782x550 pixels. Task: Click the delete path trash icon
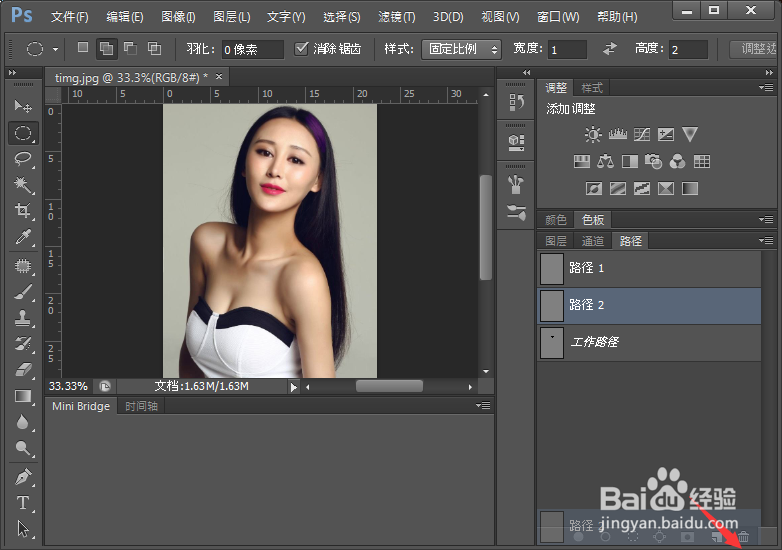click(743, 537)
